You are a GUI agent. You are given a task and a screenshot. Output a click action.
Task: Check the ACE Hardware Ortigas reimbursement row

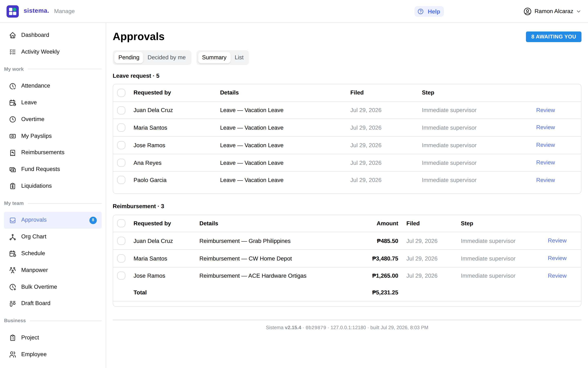click(x=121, y=276)
